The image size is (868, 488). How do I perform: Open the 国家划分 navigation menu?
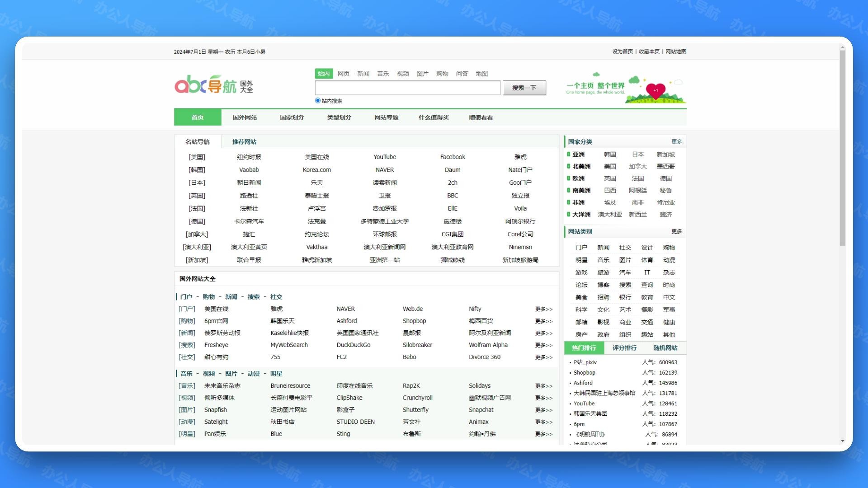292,117
